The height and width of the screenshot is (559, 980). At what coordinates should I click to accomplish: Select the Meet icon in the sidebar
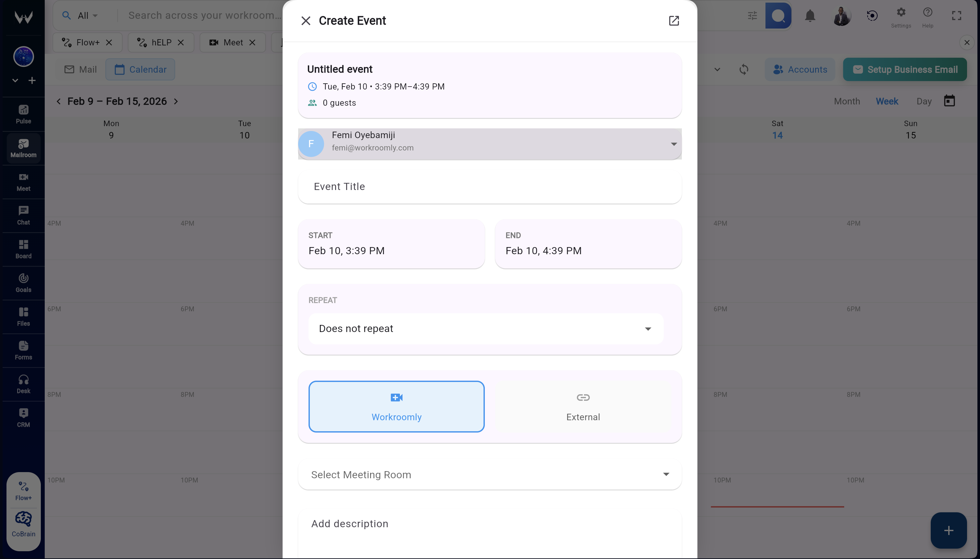tap(23, 181)
